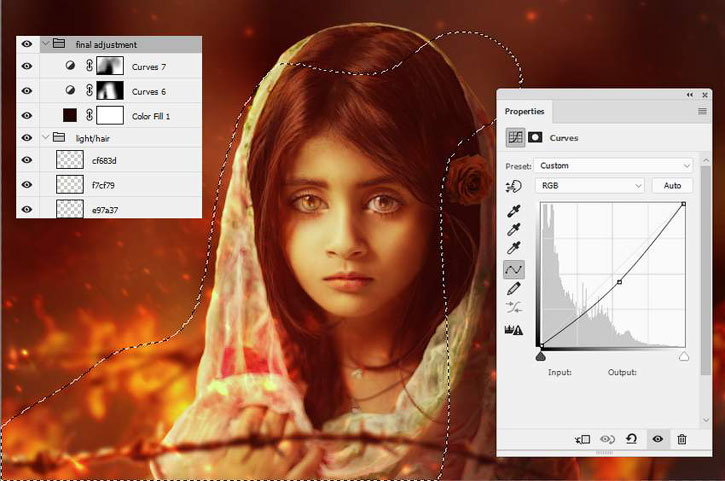Collapse the light/hair group

click(46, 137)
